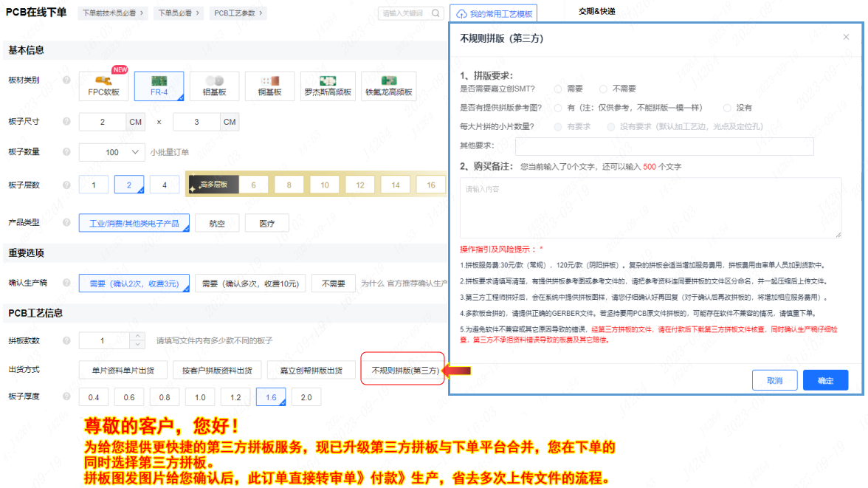The width and height of the screenshot is (868, 488).
Task: Increase 拼板款数 with stepper up arrow
Action: (137, 337)
